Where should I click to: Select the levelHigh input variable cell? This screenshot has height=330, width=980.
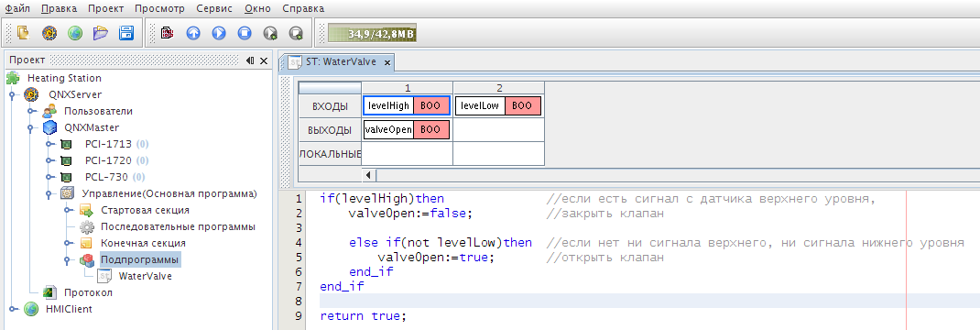tap(407, 105)
